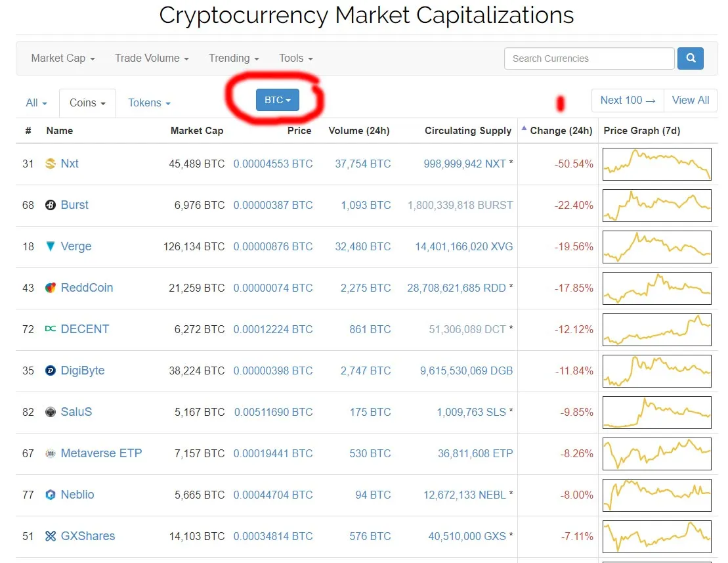Open the ReddCoin 7-day price graph

pos(657,288)
